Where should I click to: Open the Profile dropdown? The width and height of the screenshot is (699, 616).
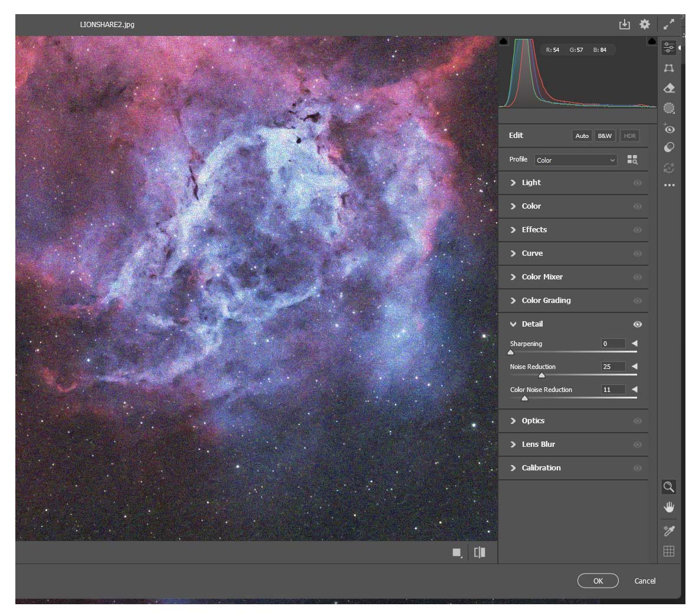[575, 160]
